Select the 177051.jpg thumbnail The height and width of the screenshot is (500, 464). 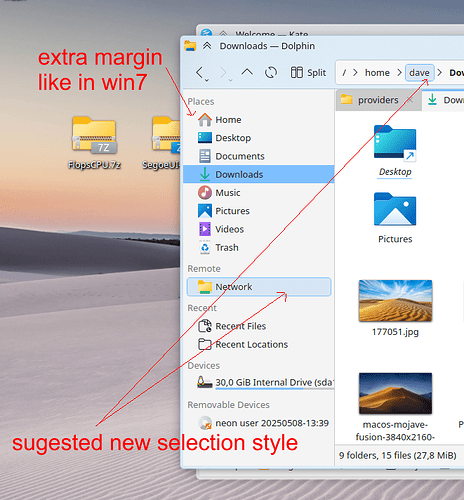click(395, 301)
